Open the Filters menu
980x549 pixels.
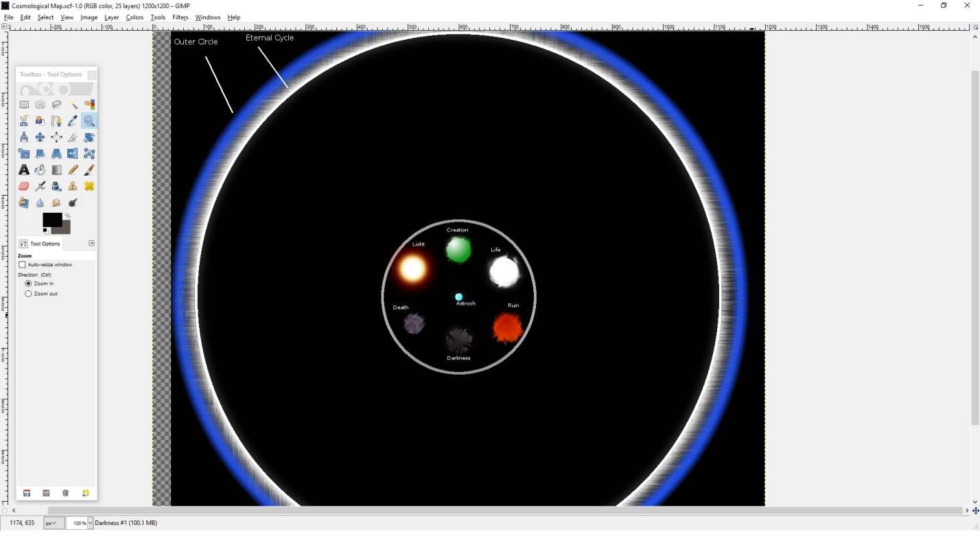pyautogui.click(x=180, y=17)
